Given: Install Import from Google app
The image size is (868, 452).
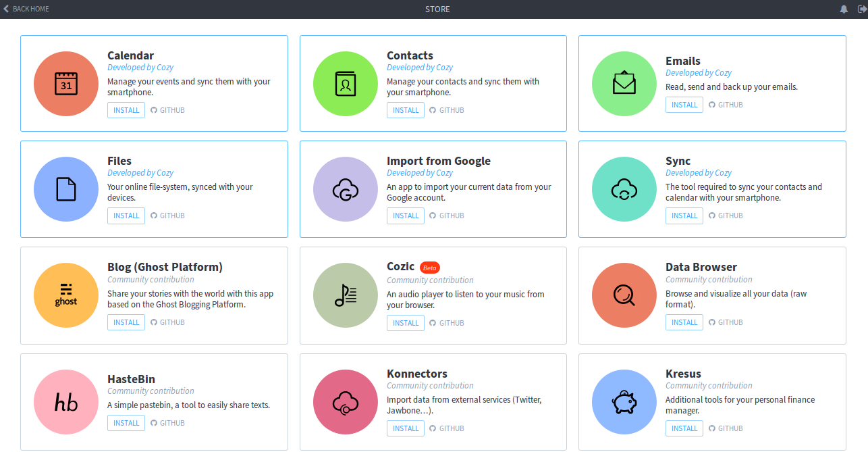Looking at the screenshot, I should [406, 216].
